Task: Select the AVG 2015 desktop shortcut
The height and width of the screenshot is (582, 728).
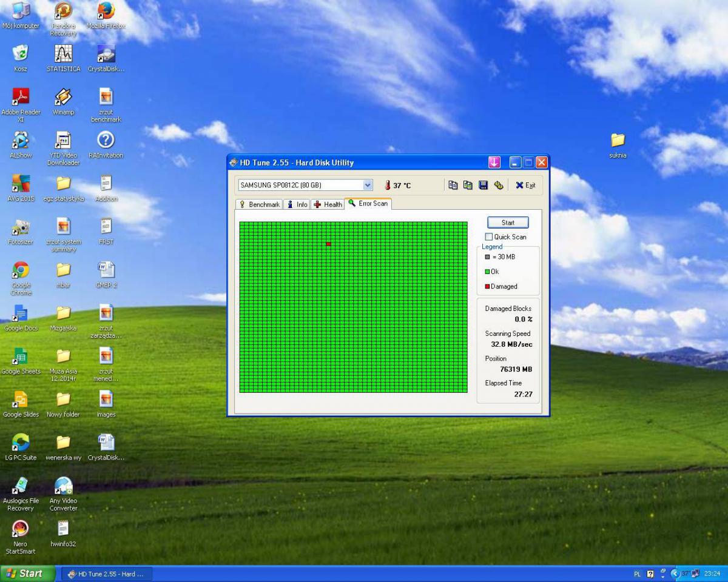Action: [x=21, y=187]
